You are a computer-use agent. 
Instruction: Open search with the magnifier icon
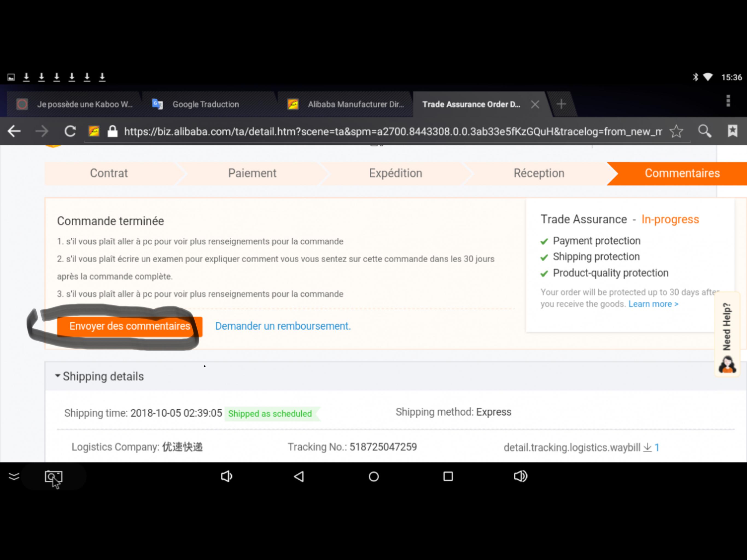(x=704, y=131)
